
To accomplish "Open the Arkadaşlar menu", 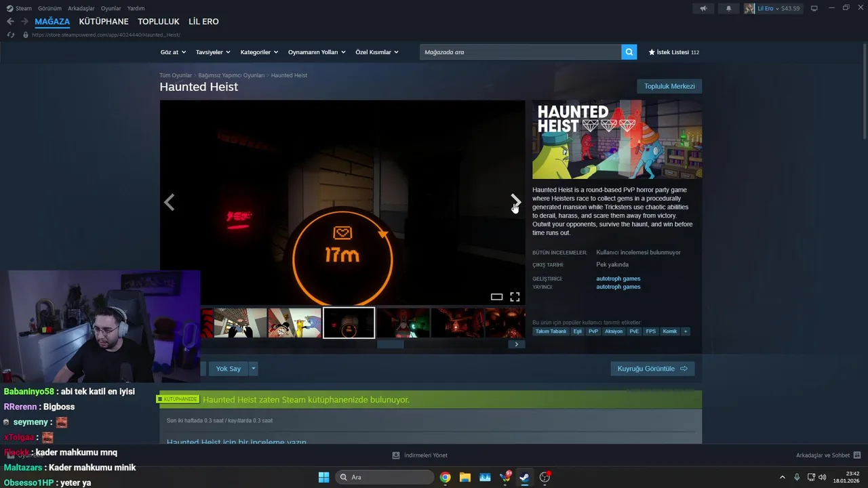I will (x=81, y=8).
